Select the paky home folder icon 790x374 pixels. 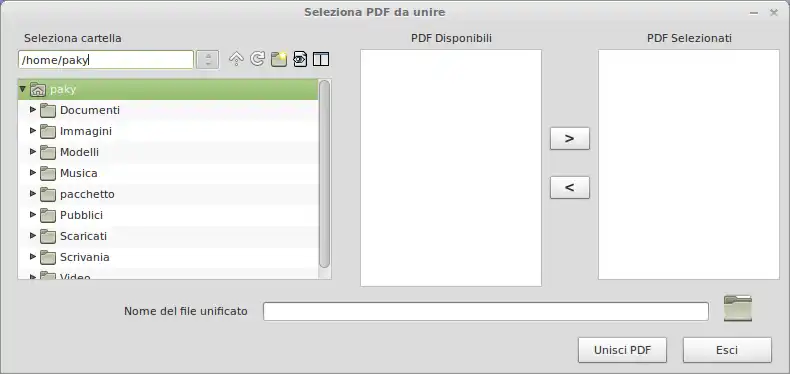[x=38, y=90]
